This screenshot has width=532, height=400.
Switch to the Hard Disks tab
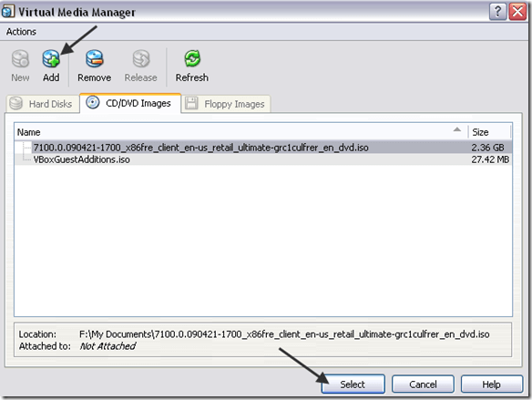[x=43, y=104]
